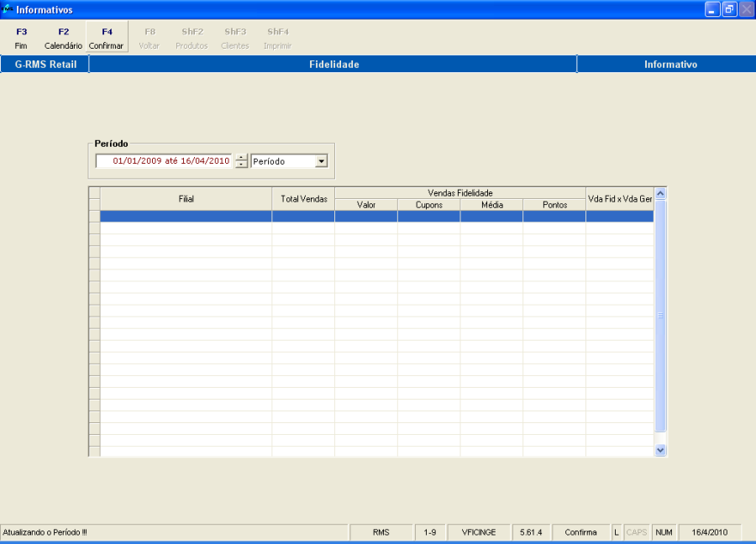Screen dimensions: 756x544
Task: Decrease period with the spinner down arrow
Action: click(x=241, y=165)
